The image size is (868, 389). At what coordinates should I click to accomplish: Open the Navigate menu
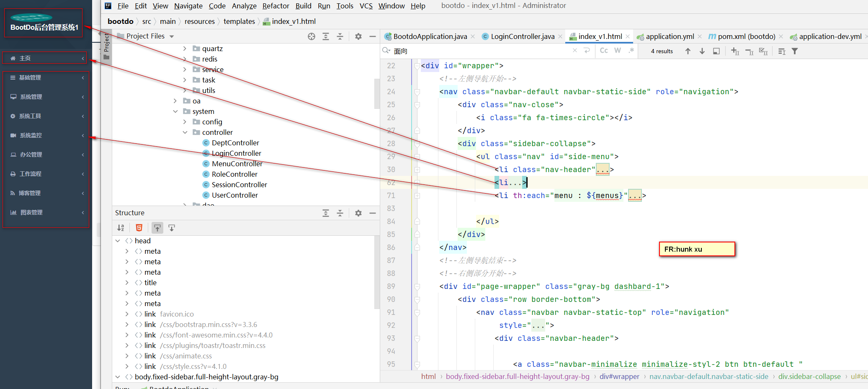tap(188, 6)
